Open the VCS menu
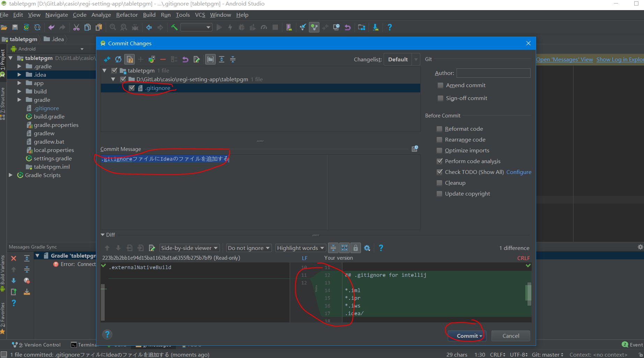 [x=200, y=15]
